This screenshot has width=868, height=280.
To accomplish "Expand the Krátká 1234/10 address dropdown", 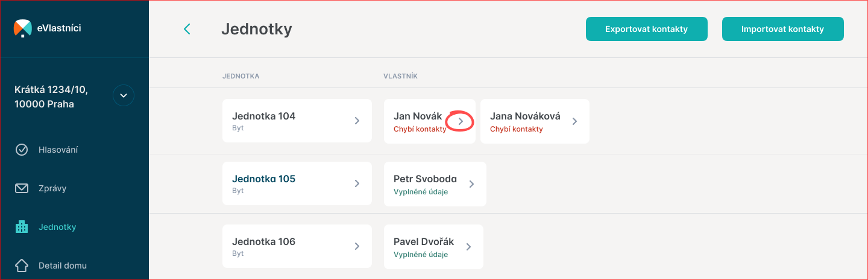I will click(124, 95).
